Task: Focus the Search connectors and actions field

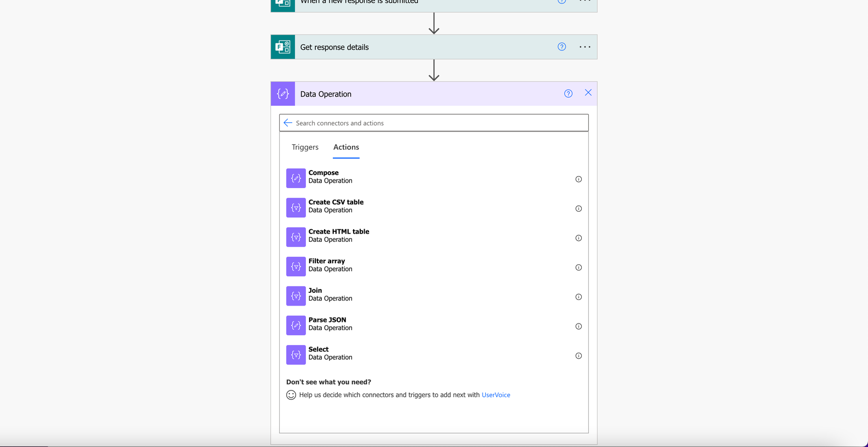Action: [x=434, y=123]
